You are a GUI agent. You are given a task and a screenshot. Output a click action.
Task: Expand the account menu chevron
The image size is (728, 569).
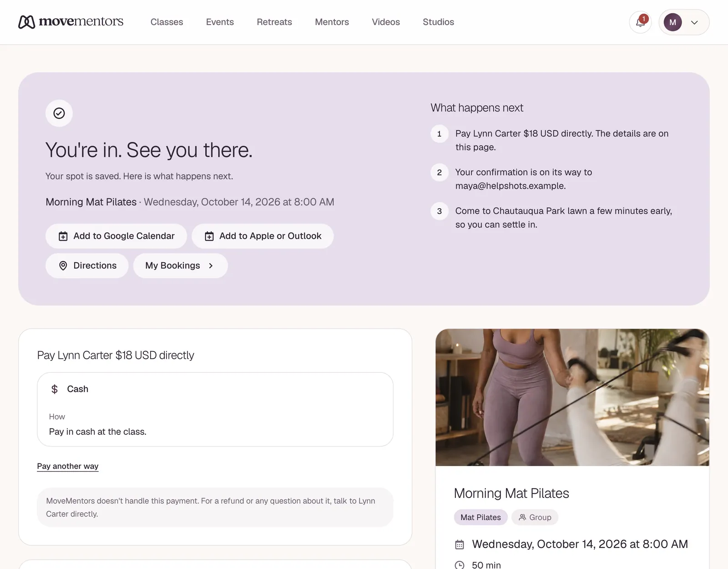pyautogui.click(x=694, y=22)
